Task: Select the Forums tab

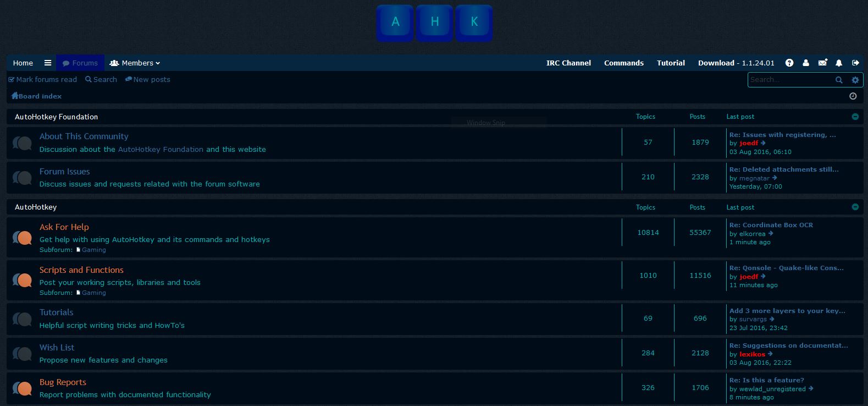Action: point(80,63)
